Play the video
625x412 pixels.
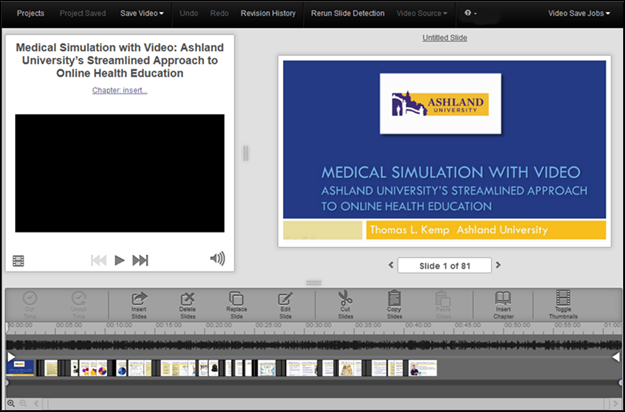coord(120,260)
